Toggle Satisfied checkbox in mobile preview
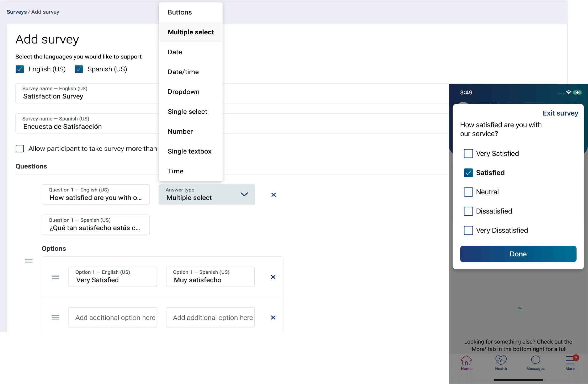This screenshot has width=588, height=384. pos(469,172)
